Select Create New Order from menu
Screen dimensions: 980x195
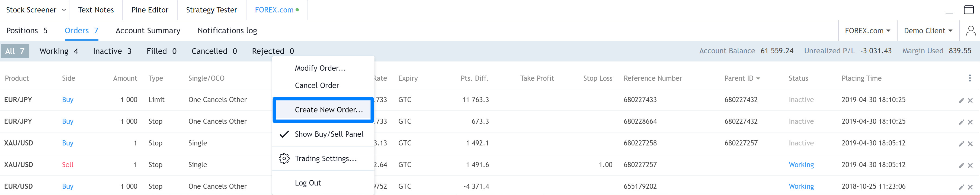click(x=329, y=110)
